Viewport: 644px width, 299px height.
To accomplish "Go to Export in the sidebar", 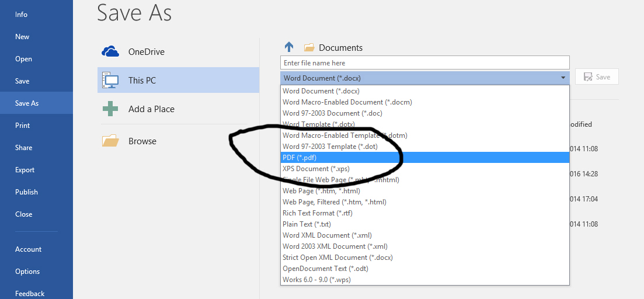I will pyautogui.click(x=25, y=170).
